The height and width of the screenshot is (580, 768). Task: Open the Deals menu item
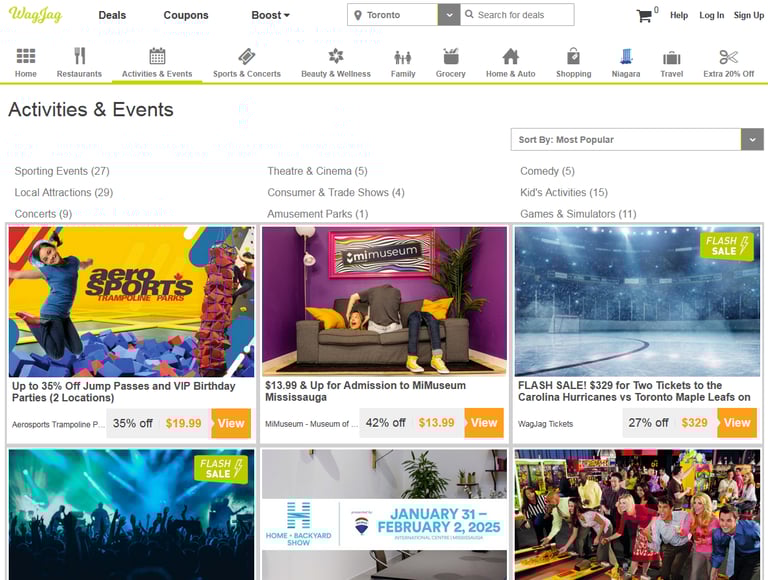(x=112, y=15)
